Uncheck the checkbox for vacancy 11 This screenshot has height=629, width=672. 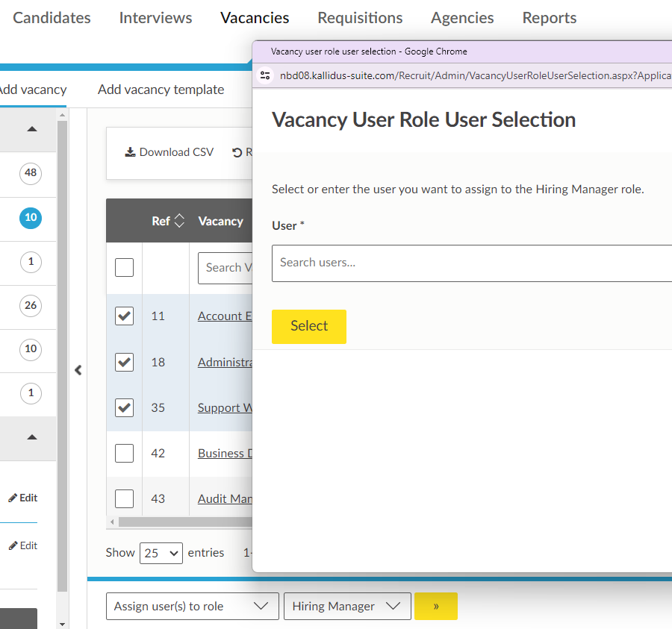coord(124,316)
